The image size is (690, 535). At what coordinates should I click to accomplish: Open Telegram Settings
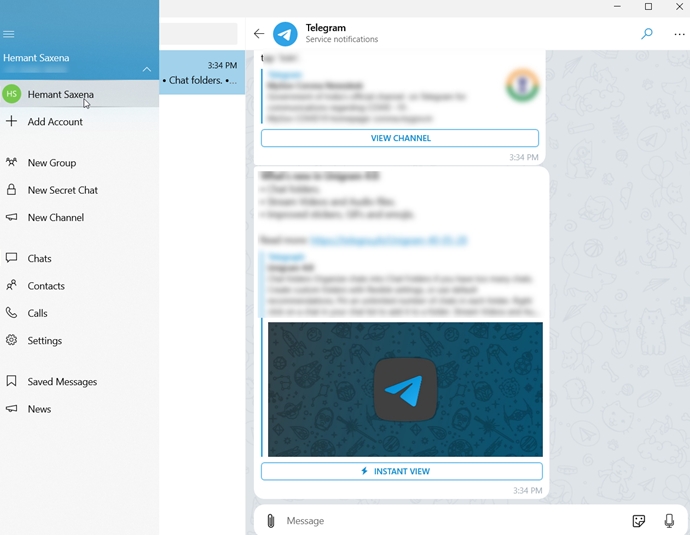[44, 341]
